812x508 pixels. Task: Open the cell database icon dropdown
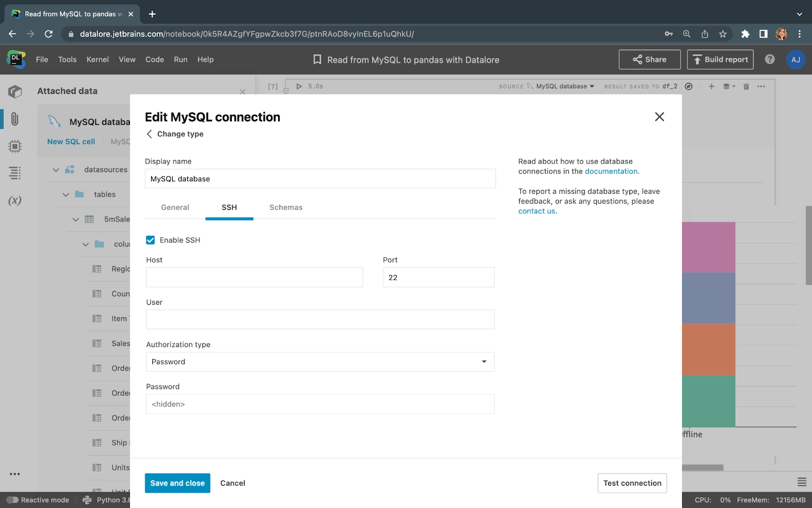click(x=729, y=86)
